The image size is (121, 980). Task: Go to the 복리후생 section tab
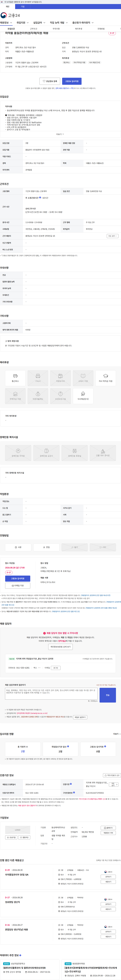tap(78, 29)
